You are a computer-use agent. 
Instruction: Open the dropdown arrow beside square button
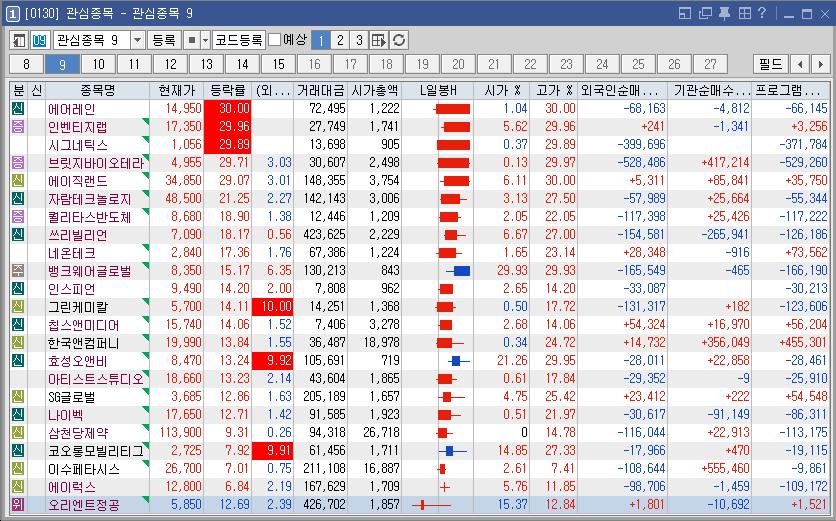[205, 40]
